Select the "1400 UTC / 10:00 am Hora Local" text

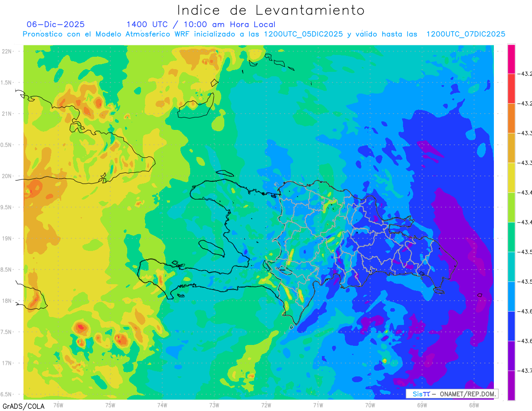[201, 24]
